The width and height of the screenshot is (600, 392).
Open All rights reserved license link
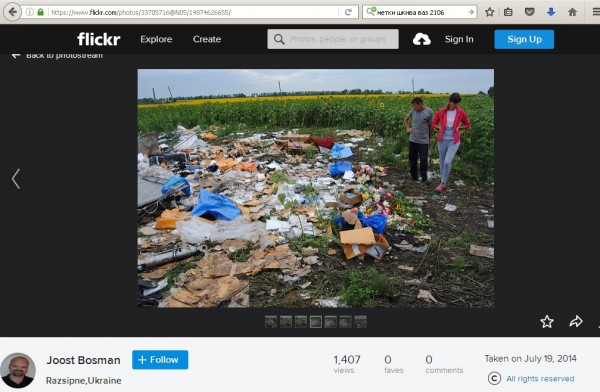tap(540, 379)
